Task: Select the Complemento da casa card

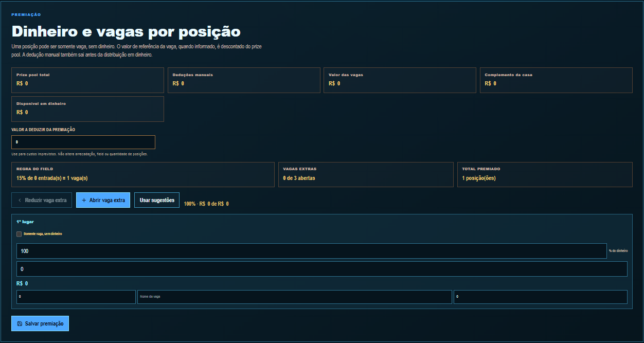Action: [x=556, y=80]
